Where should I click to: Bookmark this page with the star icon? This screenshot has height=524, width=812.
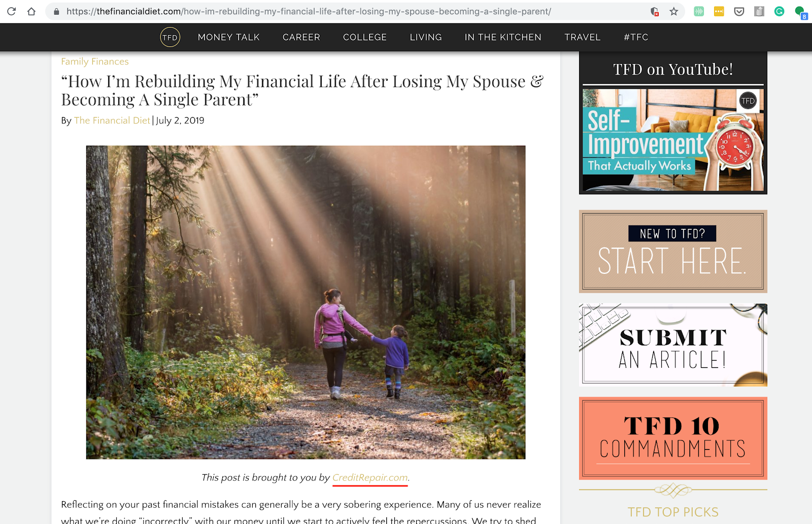tap(674, 11)
